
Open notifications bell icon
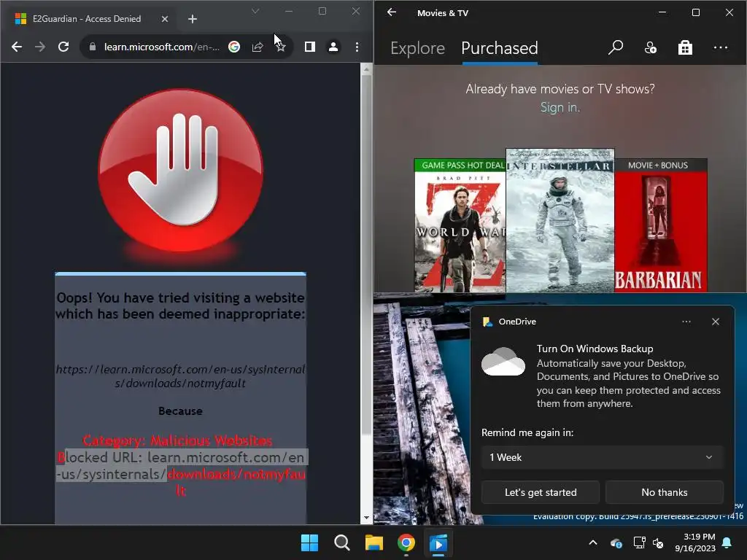click(x=727, y=542)
